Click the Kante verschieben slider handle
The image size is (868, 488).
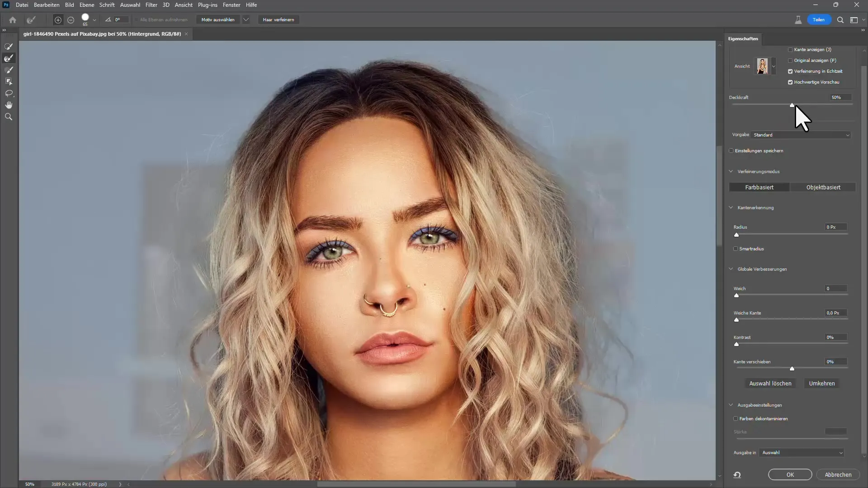tap(792, 369)
